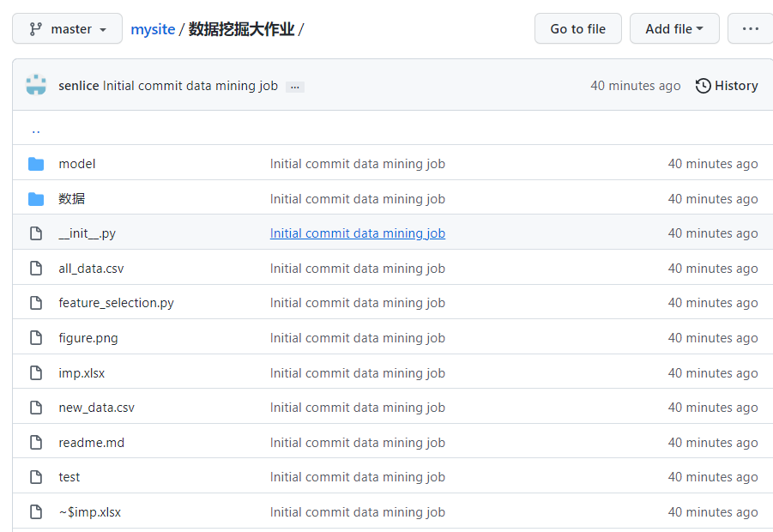
Task: Open the model folder
Action: pyautogui.click(x=77, y=164)
